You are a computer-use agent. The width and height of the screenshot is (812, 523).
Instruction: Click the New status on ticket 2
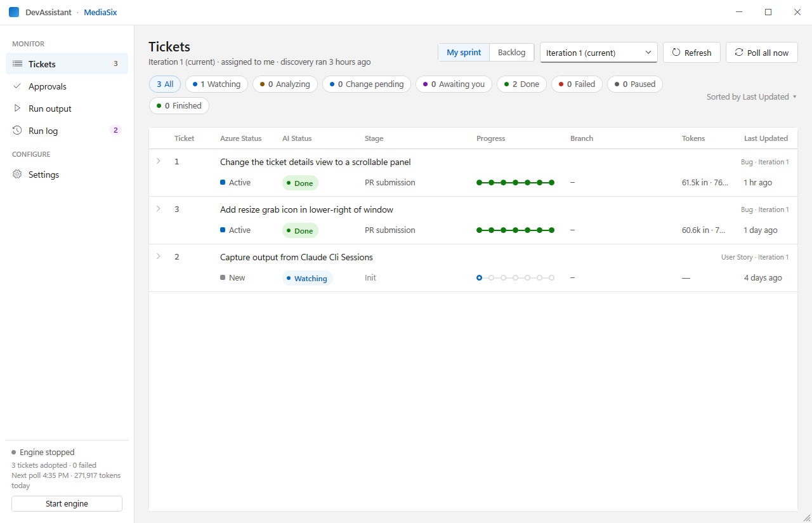click(233, 278)
